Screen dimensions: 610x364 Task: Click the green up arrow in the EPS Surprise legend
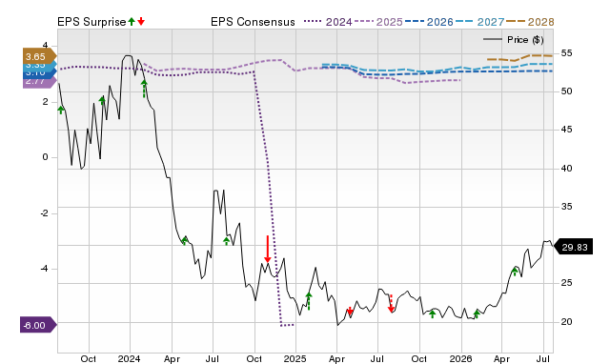click(132, 21)
